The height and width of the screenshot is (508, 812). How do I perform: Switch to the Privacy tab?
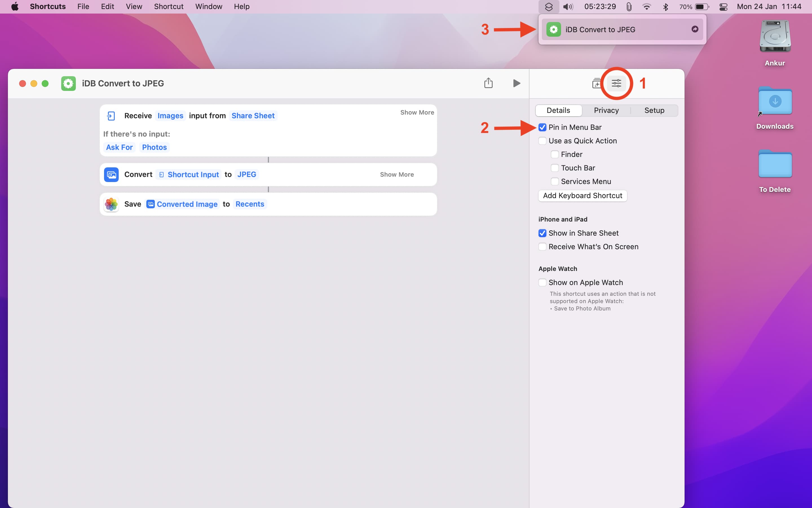point(606,111)
